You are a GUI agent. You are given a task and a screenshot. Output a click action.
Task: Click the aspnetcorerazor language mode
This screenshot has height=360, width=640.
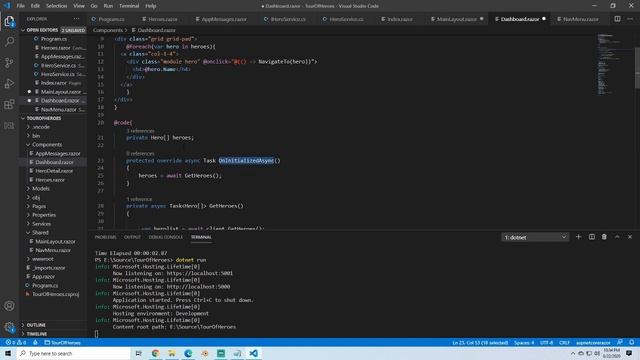(x=593, y=342)
